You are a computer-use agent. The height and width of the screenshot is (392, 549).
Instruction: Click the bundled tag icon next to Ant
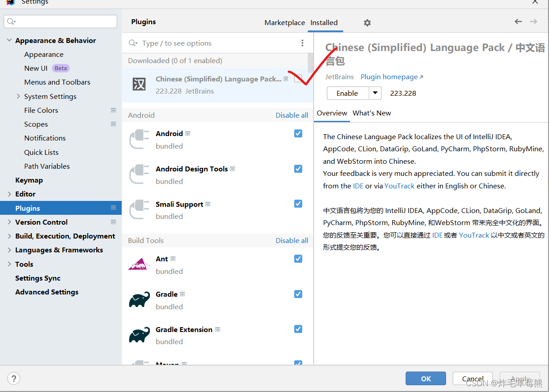click(x=173, y=259)
